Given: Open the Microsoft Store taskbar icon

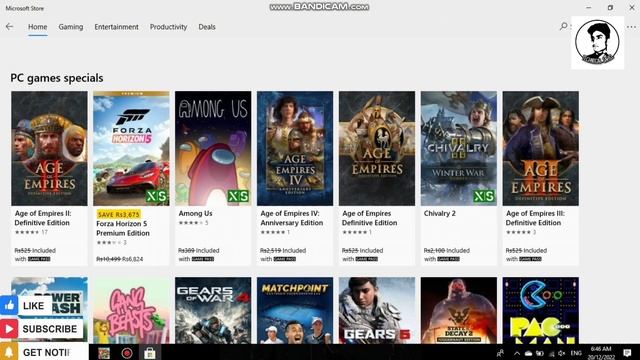Looking at the screenshot, I should tap(149, 353).
